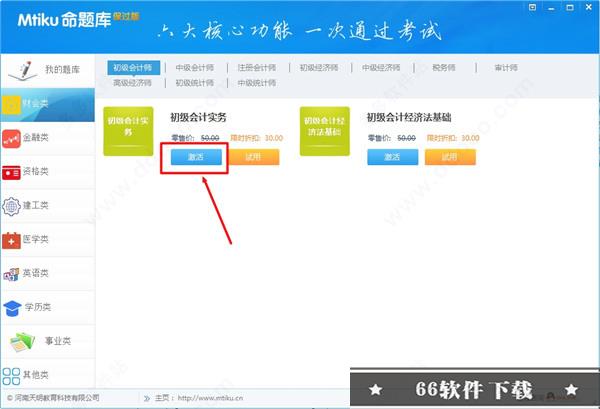Open the 金融类 category icon

coord(11,139)
